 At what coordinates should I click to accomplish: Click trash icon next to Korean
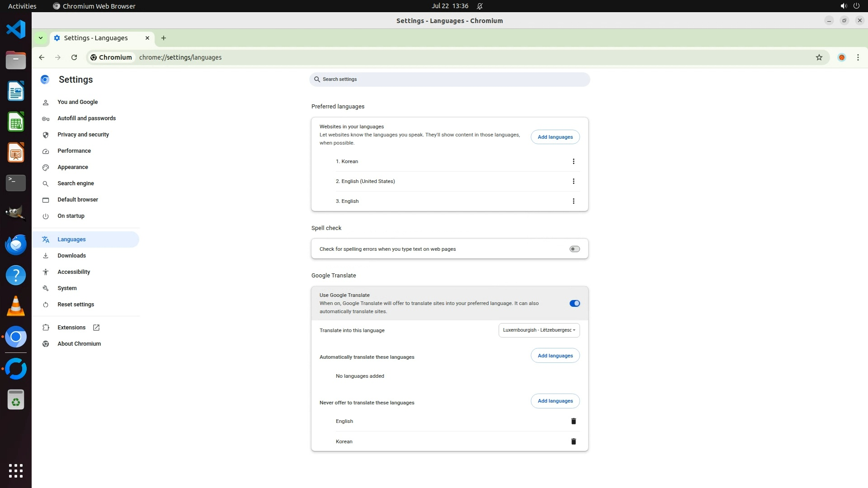tap(573, 441)
